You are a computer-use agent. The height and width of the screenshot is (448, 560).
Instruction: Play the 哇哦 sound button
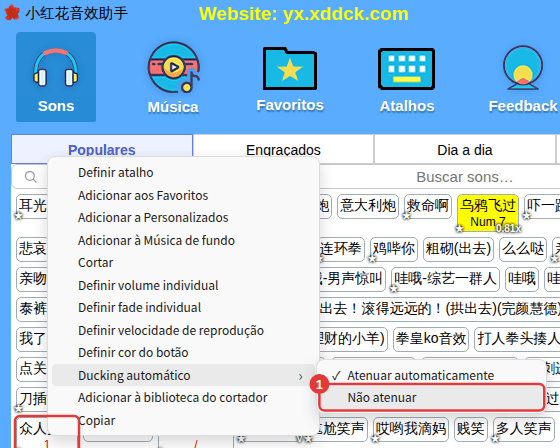[522, 279]
